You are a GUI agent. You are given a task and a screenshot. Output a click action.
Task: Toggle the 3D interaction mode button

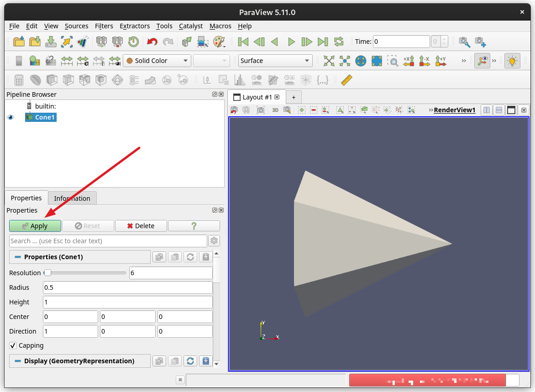click(x=275, y=110)
